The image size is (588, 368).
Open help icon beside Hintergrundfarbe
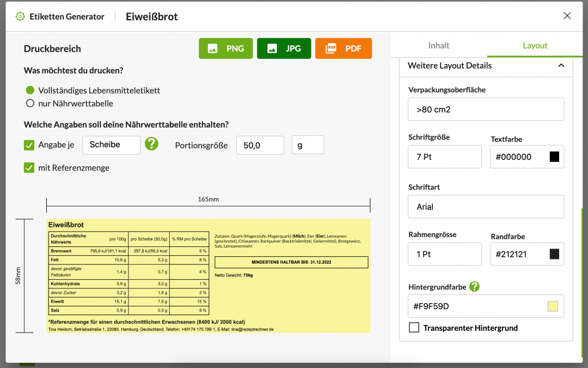[x=474, y=286]
